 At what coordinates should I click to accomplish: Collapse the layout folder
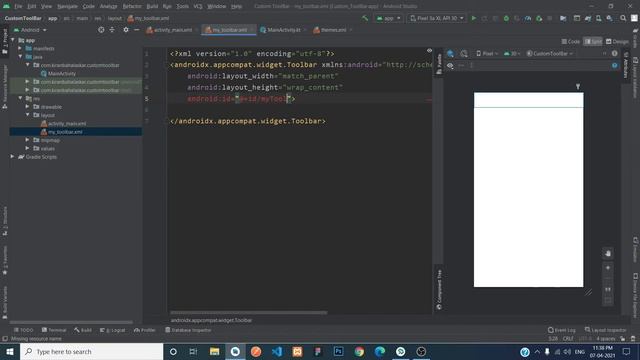(x=27, y=115)
